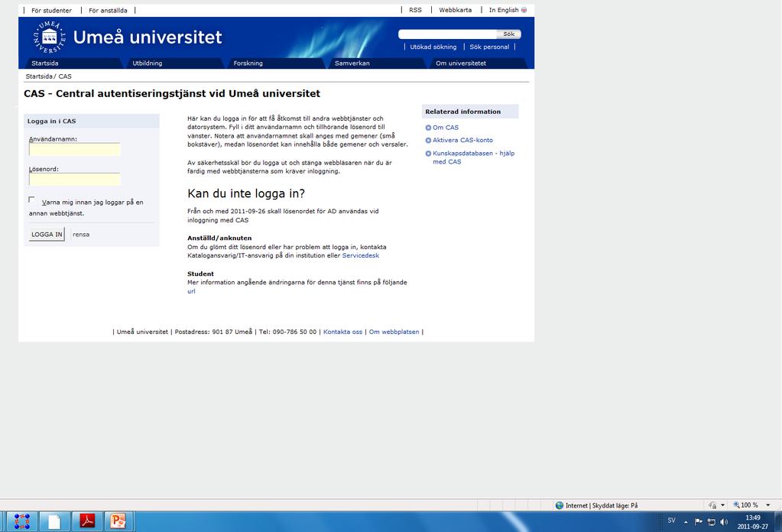Click the 'Anställd/anknuten' subheading

(219, 238)
